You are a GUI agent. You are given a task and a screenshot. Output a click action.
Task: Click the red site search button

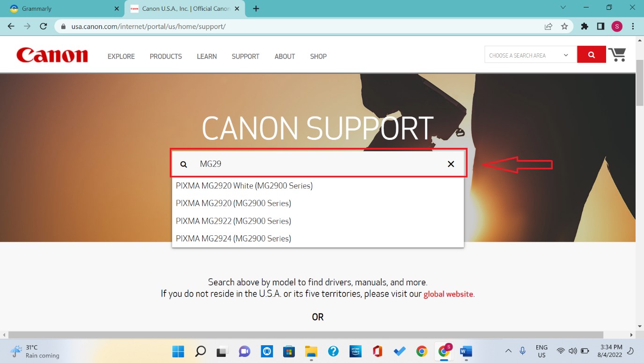pyautogui.click(x=592, y=55)
